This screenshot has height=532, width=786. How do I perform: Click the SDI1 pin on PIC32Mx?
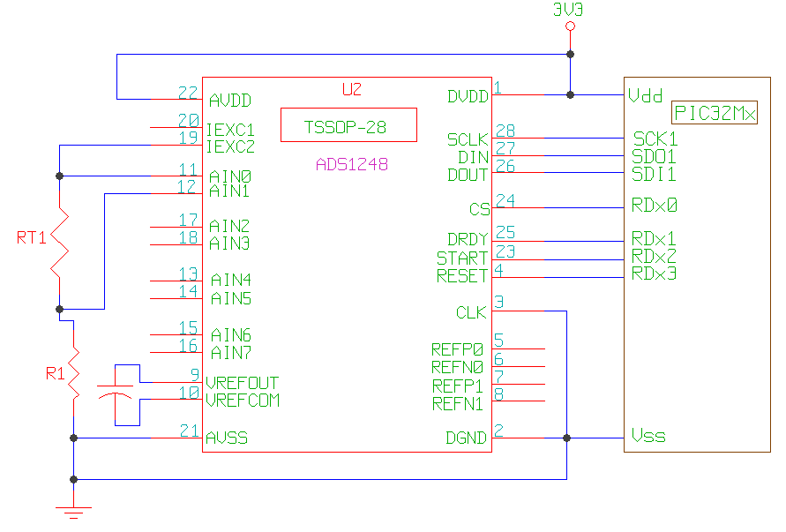654,175
